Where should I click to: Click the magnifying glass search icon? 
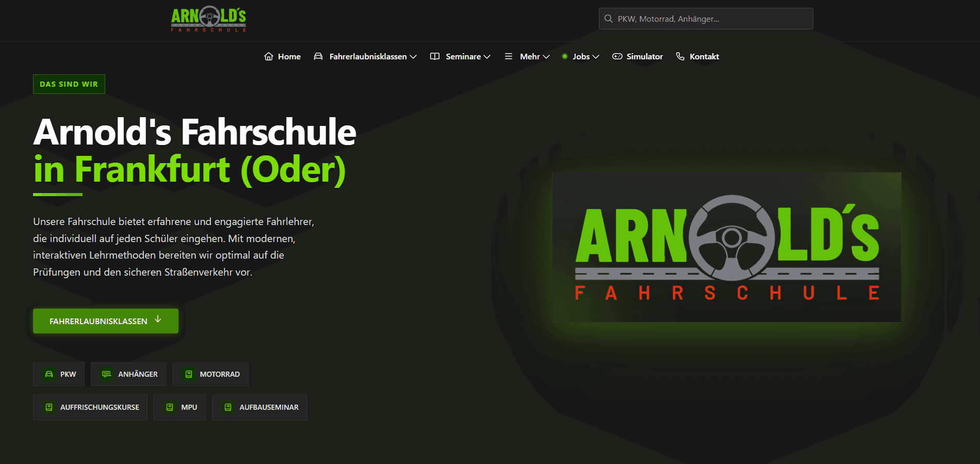point(609,19)
